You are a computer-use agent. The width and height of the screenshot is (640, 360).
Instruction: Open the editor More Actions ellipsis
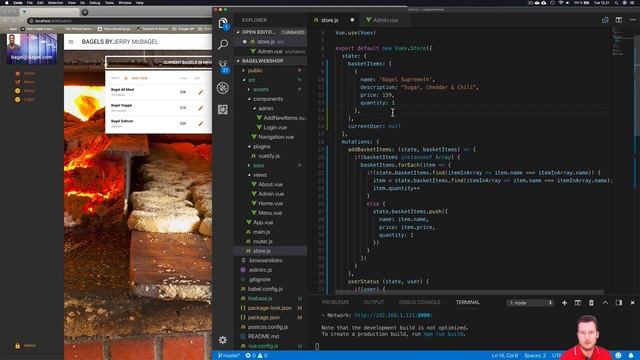click(x=632, y=20)
